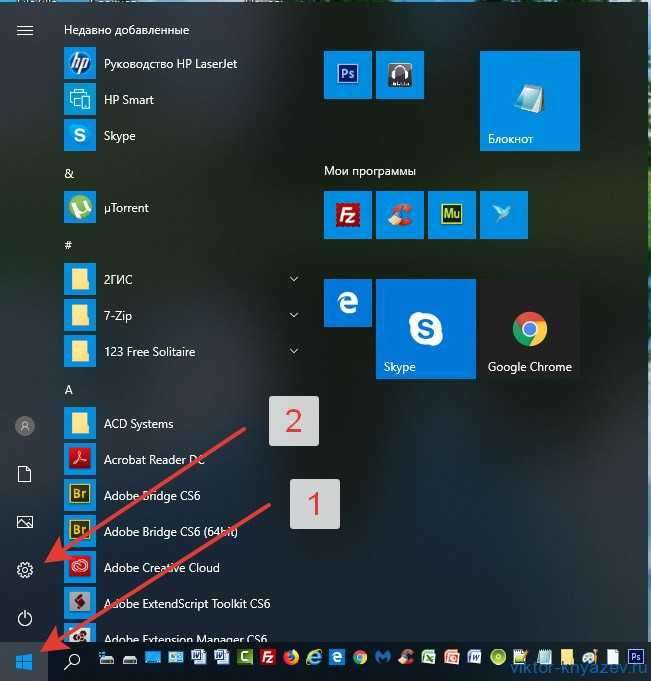Viewport: 651px width, 681px height.
Task: Open the paint palette icon in taskbar
Action: [x=589, y=657]
